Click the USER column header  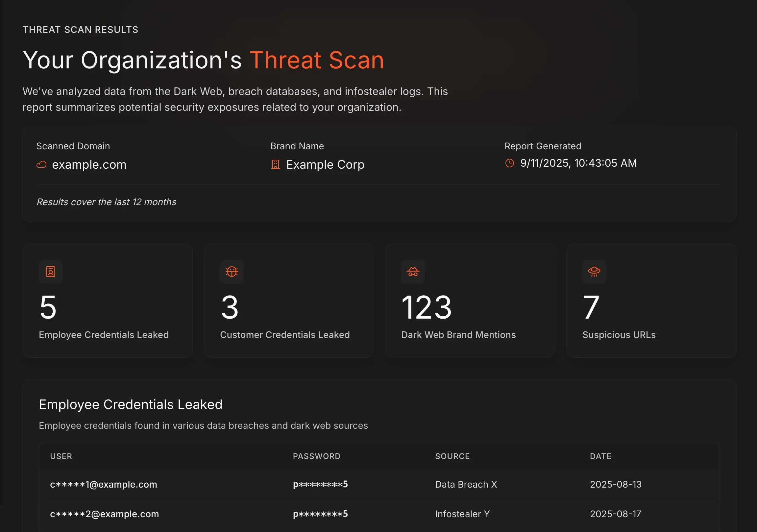point(61,456)
